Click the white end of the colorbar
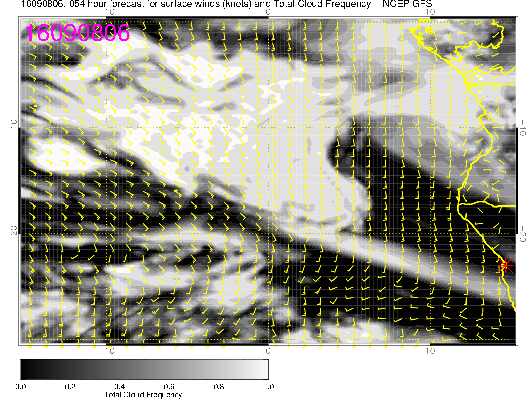This screenshot has width=532, height=411. 263,369
